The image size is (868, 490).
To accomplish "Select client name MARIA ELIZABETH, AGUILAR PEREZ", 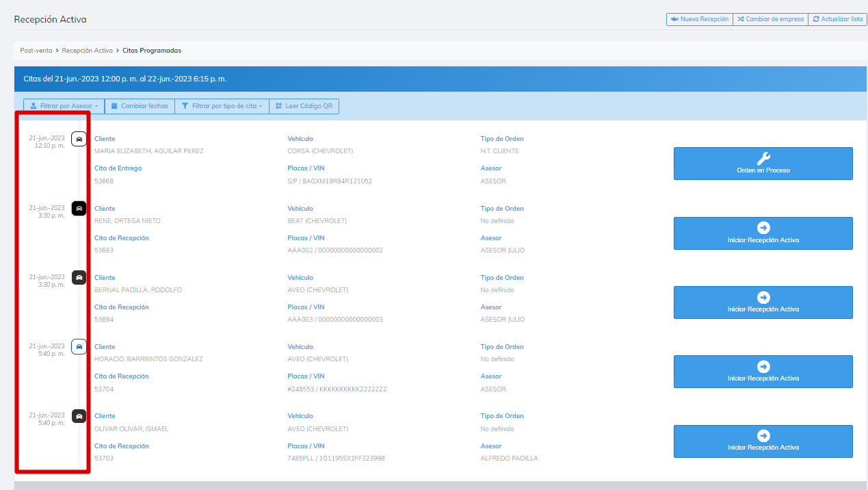I will click(149, 151).
